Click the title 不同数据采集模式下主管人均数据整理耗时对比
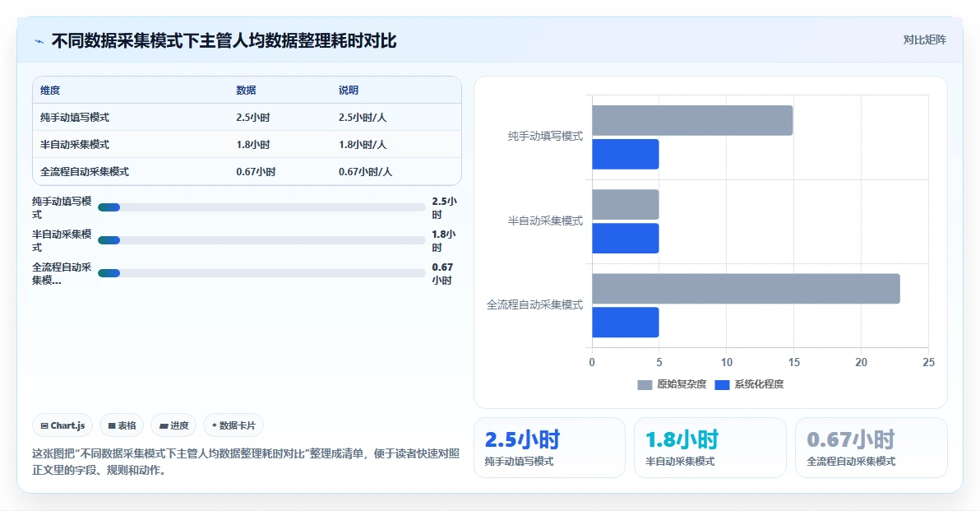980x511 pixels. point(224,41)
